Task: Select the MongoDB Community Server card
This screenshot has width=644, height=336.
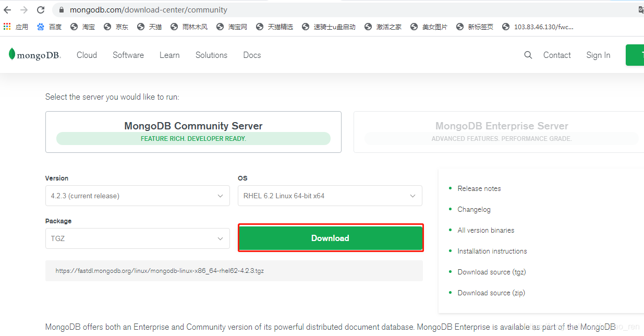Action: (193, 131)
